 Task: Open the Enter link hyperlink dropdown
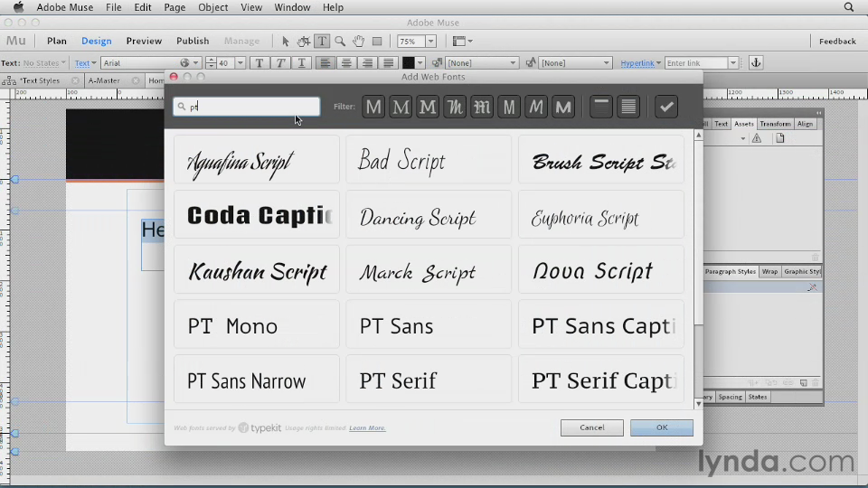[733, 63]
